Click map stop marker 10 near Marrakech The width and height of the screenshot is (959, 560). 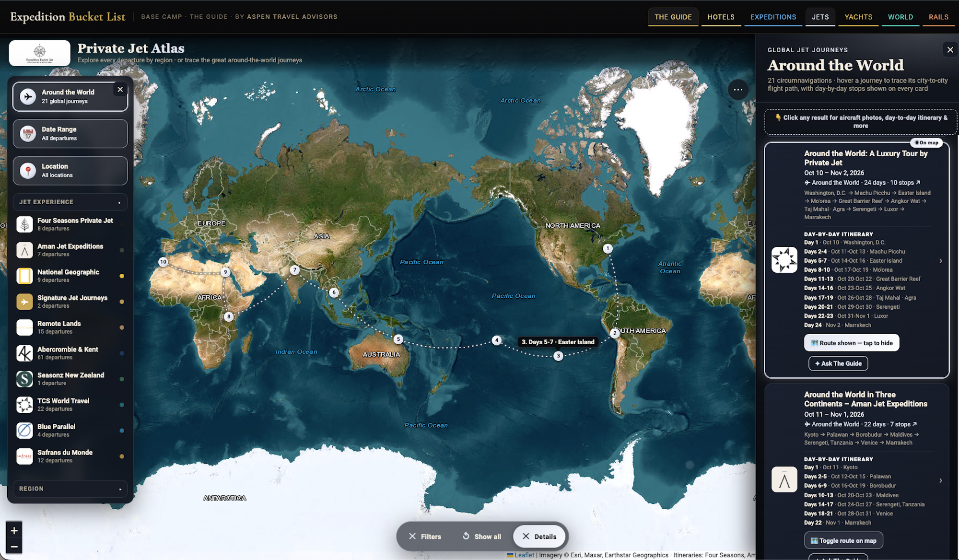tap(163, 262)
